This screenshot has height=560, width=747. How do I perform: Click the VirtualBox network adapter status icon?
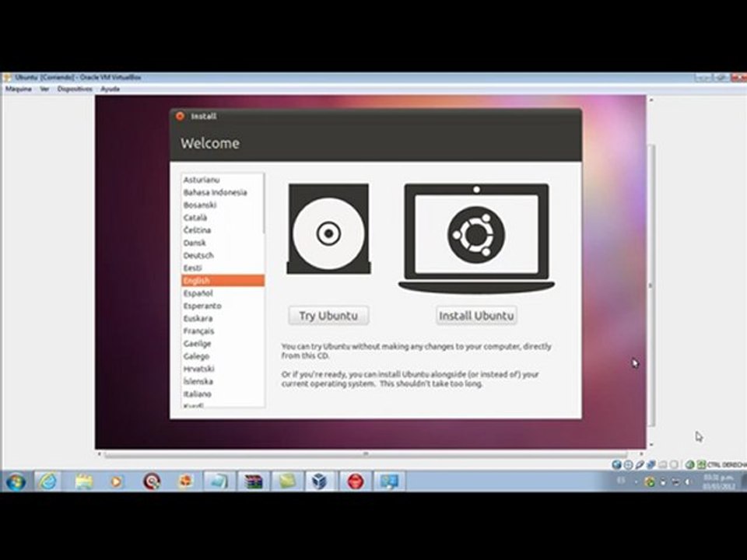click(x=651, y=464)
